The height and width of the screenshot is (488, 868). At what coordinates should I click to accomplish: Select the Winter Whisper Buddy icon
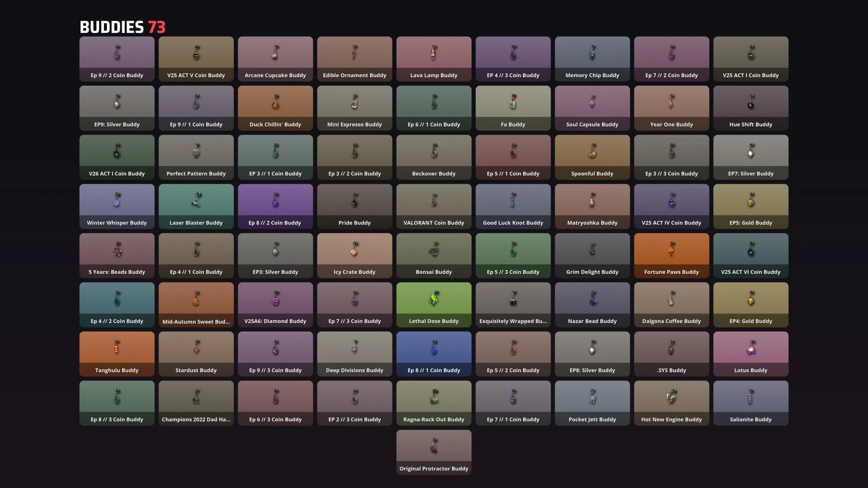click(x=117, y=201)
